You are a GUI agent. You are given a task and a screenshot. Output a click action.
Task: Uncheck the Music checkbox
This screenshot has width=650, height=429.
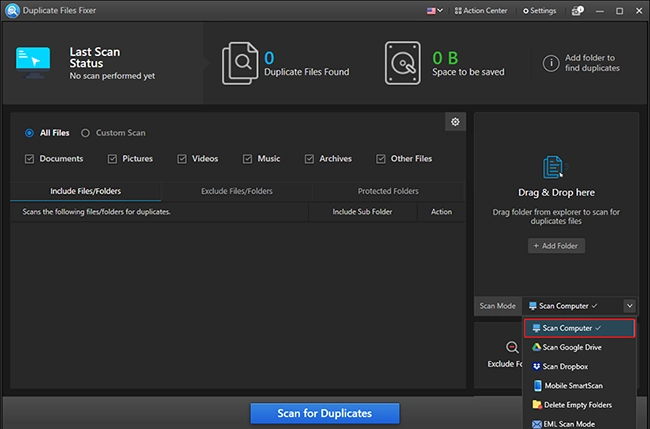point(247,159)
